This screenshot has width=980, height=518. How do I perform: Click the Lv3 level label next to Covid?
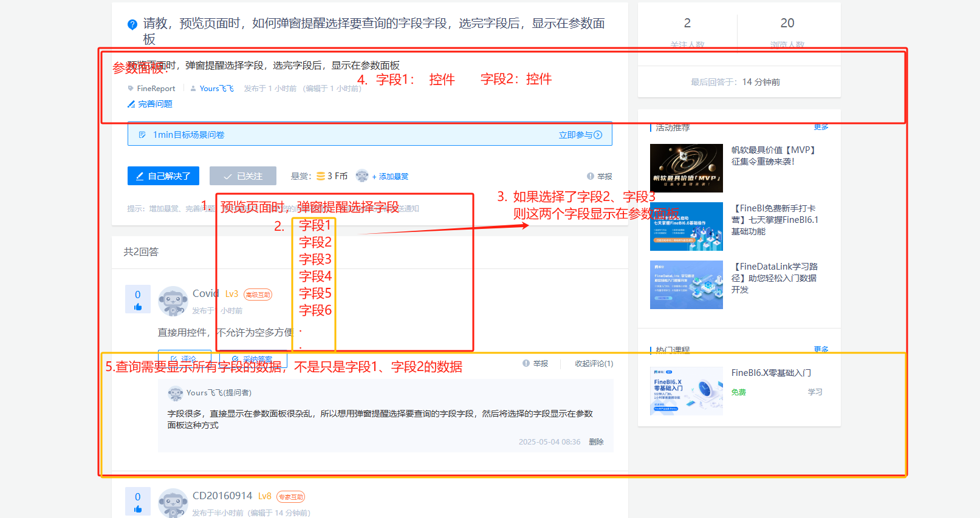231,294
